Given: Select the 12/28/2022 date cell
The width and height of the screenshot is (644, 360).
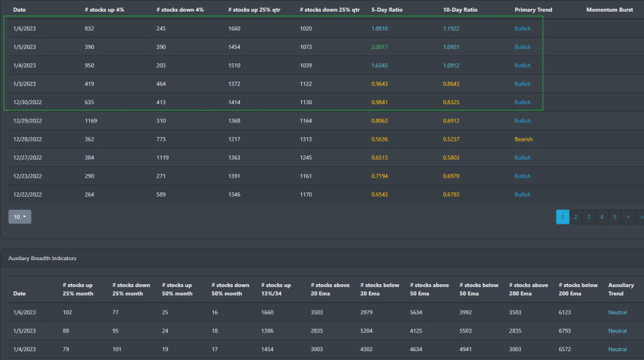Looking at the screenshot, I should point(28,139).
